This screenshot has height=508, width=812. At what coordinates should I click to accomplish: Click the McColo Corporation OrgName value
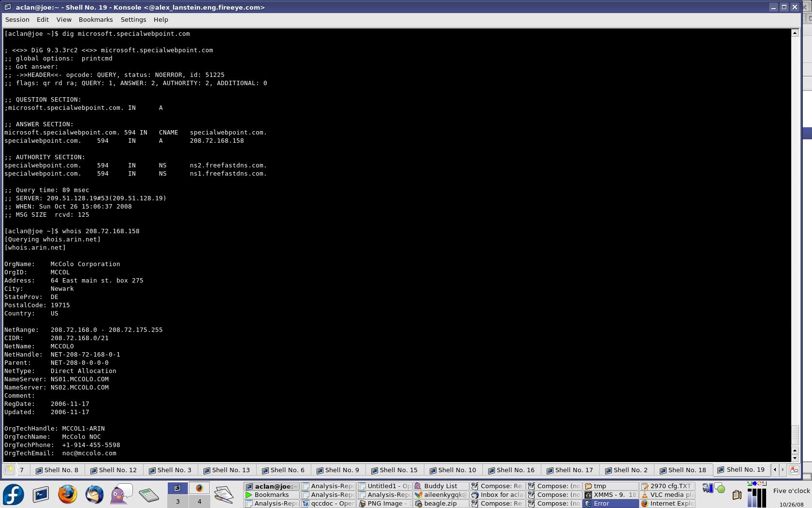(86, 264)
